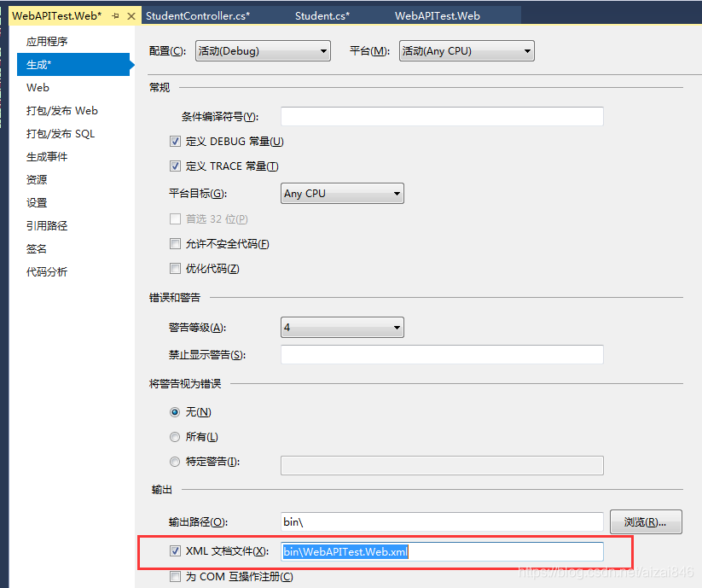Screen dimensions: 702x588
Task: Go to 打包/发布 SQL page
Action: tap(61, 134)
